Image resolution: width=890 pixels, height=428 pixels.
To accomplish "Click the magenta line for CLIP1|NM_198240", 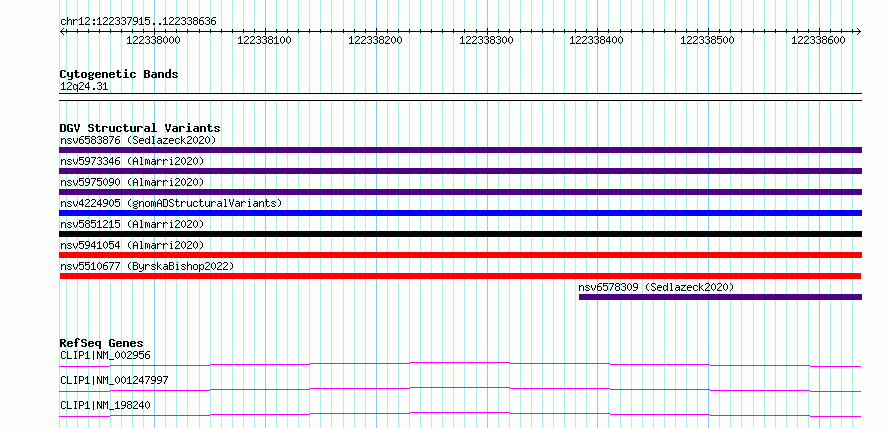I will 460,414.
